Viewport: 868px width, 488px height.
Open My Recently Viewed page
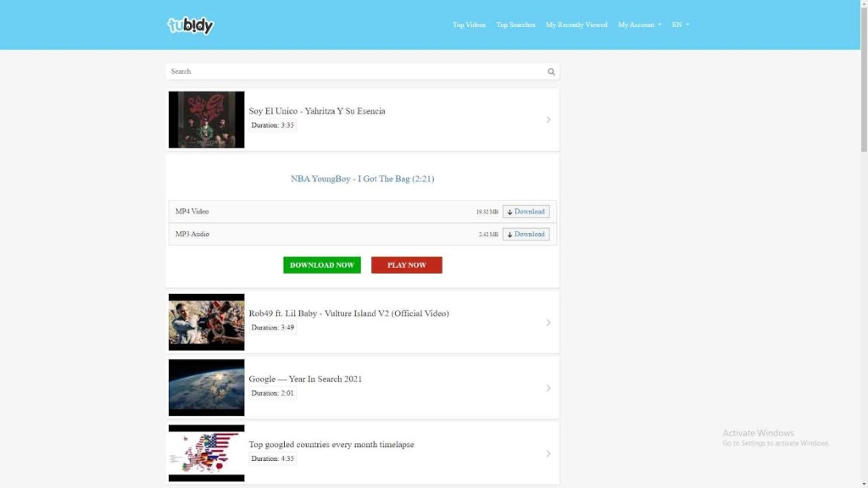[x=576, y=25]
